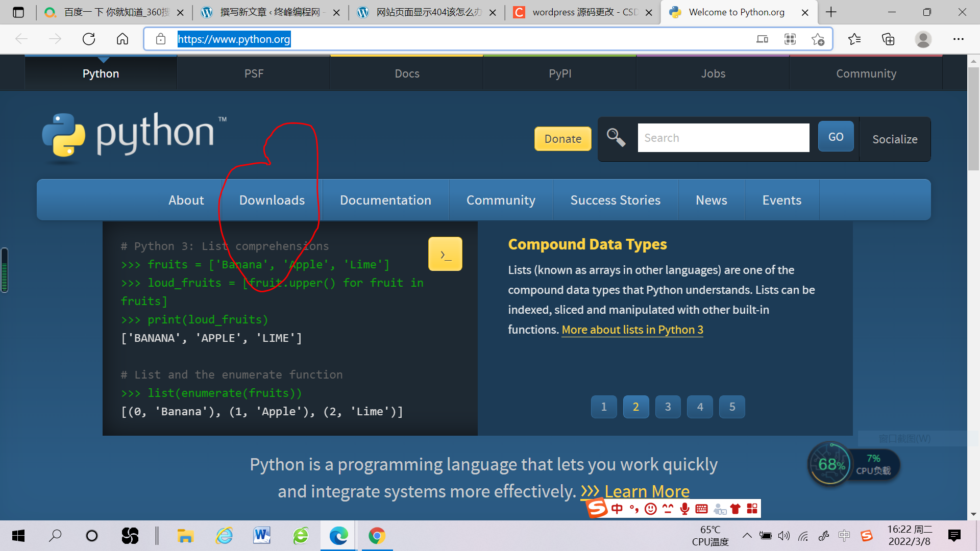Open the browser profile avatar icon
This screenshot has height=551, width=980.
pos(923,39)
